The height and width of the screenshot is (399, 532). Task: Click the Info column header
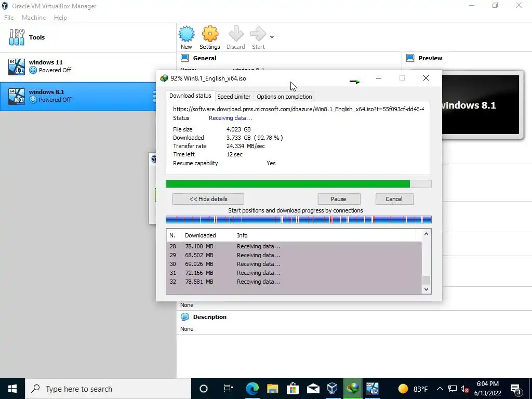(325, 235)
